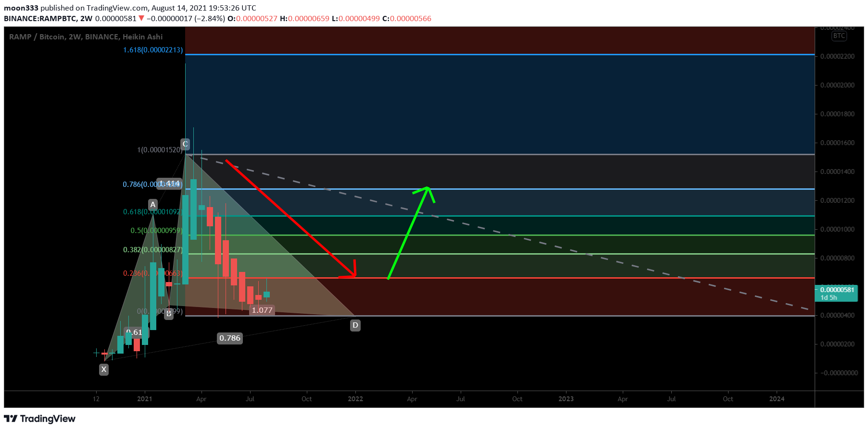Select the harmonic pattern point A label
Image resolution: width=868 pixels, height=430 pixels.
point(153,205)
